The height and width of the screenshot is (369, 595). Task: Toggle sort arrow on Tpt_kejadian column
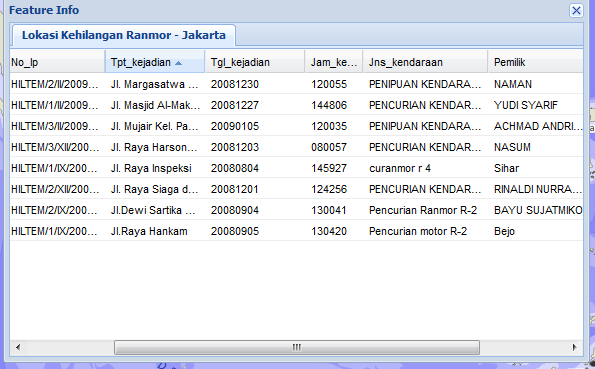click(x=178, y=63)
